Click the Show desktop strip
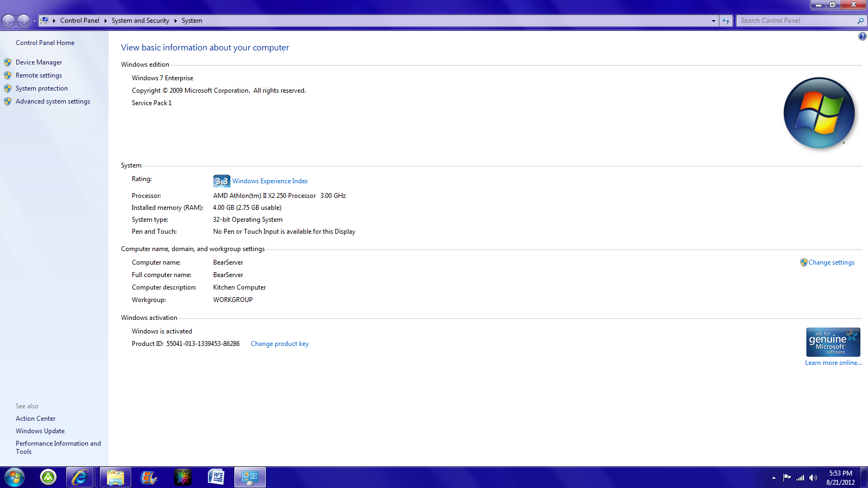Screen dimensions: 868x488 864,478
